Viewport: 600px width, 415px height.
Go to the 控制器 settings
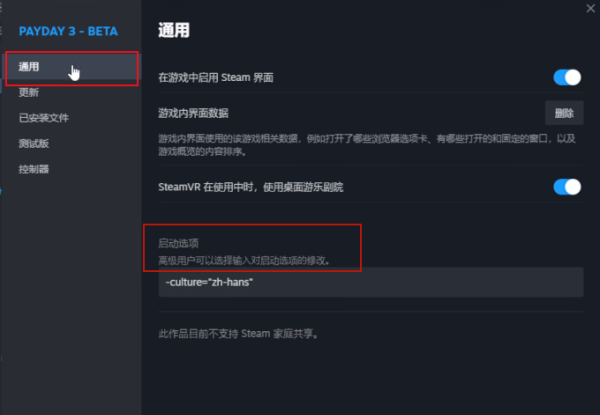tap(34, 169)
